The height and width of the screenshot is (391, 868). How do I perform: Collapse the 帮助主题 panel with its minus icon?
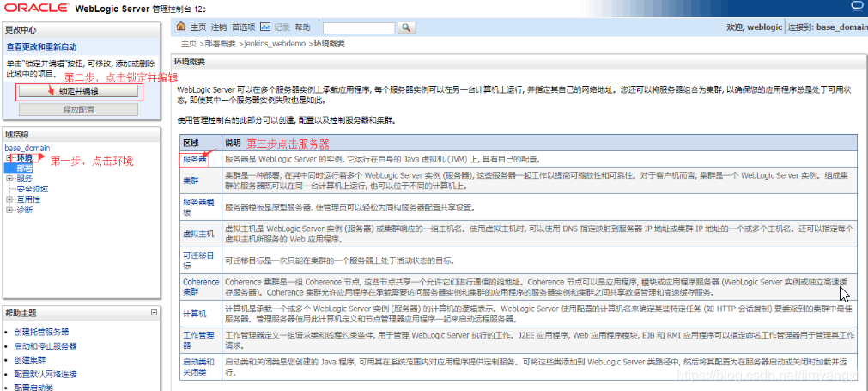pyautogui.click(x=154, y=313)
